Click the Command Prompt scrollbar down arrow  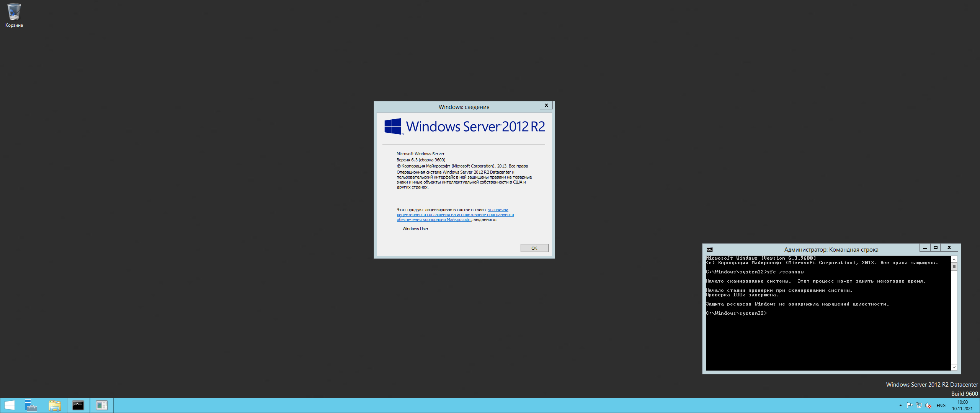[x=954, y=367]
